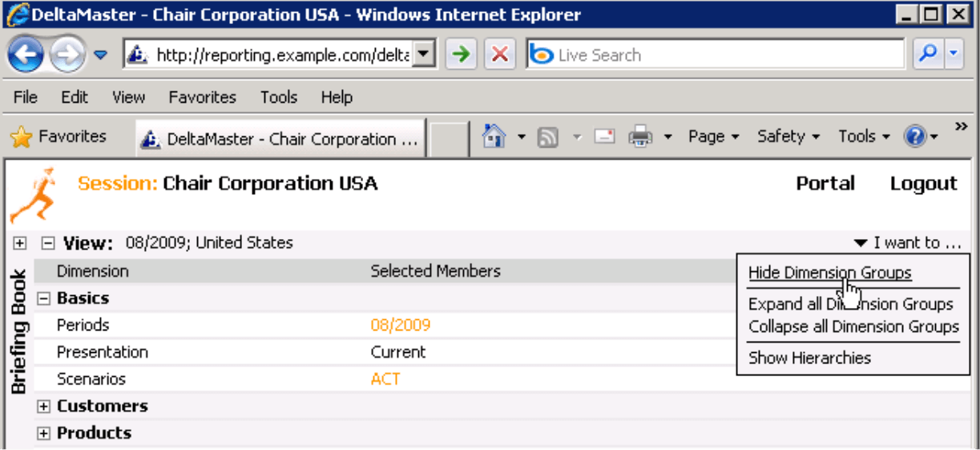Click the magnifier Search button
The width and height of the screenshot is (980, 450).
click(x=928, y=55)
